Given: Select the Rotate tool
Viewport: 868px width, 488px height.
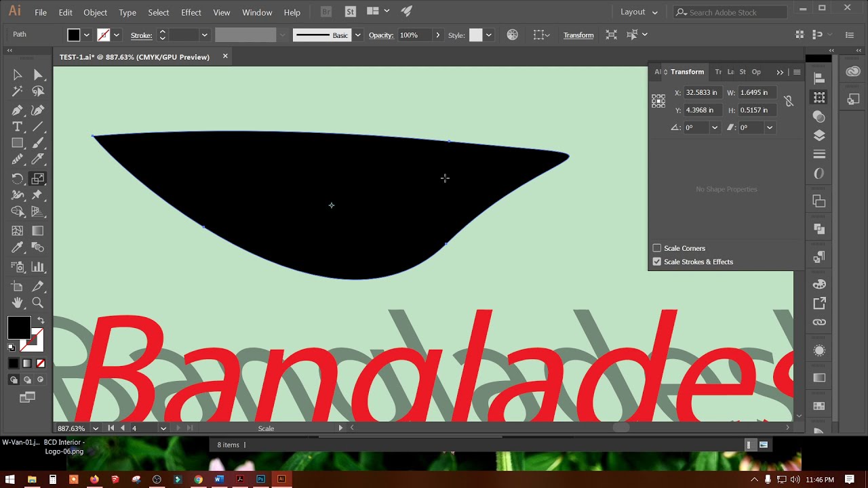Looking at the screenshot, I should pos(18,179).
